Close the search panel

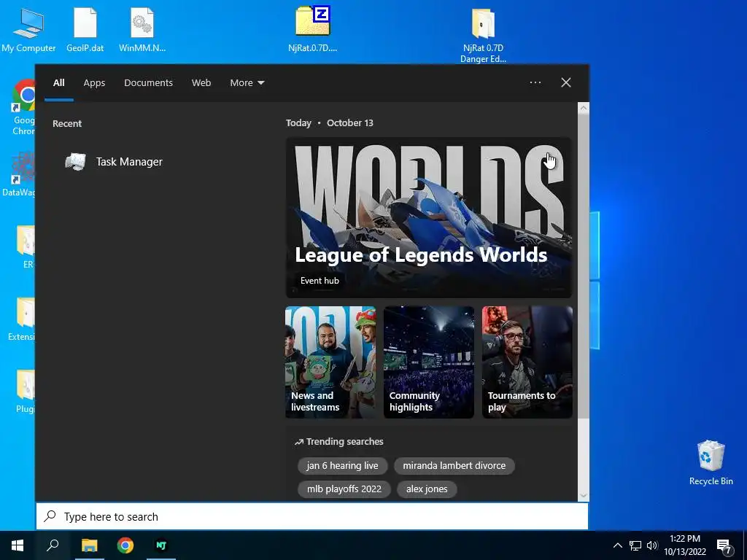tap(566, 82)
